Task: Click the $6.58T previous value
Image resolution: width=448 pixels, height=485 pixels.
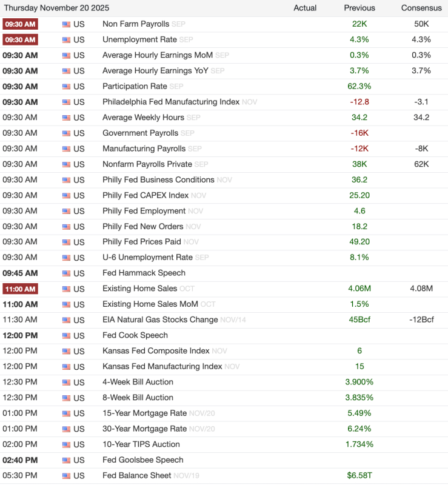Action: click(x=359, y=476)
